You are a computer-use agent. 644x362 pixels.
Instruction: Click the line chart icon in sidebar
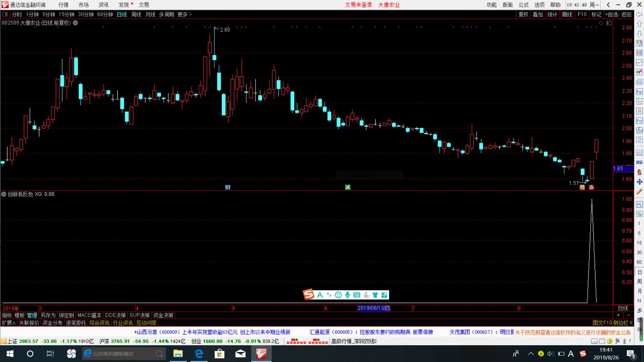click(x=639, y=63)
